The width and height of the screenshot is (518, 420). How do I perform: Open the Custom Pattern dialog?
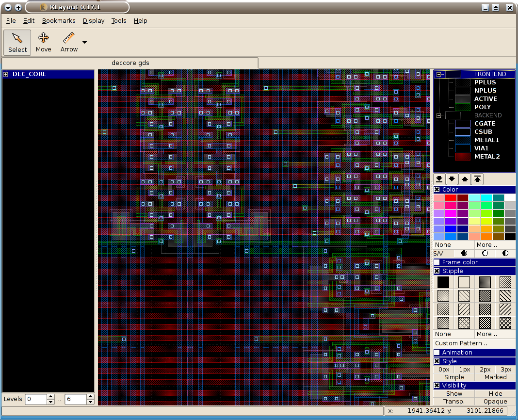tap(461, 343)
